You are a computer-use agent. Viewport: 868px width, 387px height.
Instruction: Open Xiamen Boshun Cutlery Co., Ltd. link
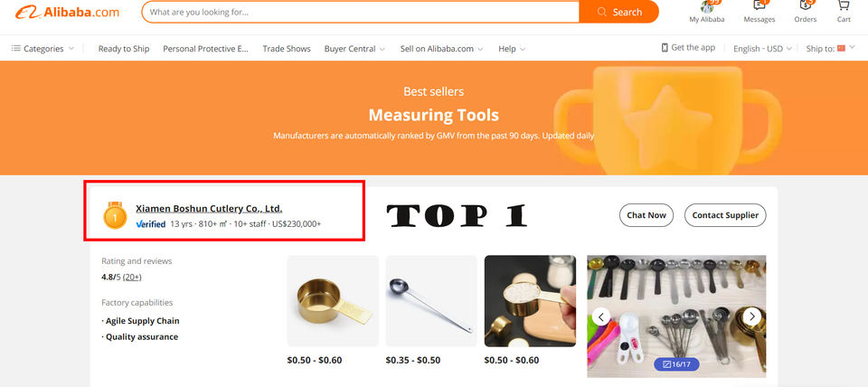209,209
